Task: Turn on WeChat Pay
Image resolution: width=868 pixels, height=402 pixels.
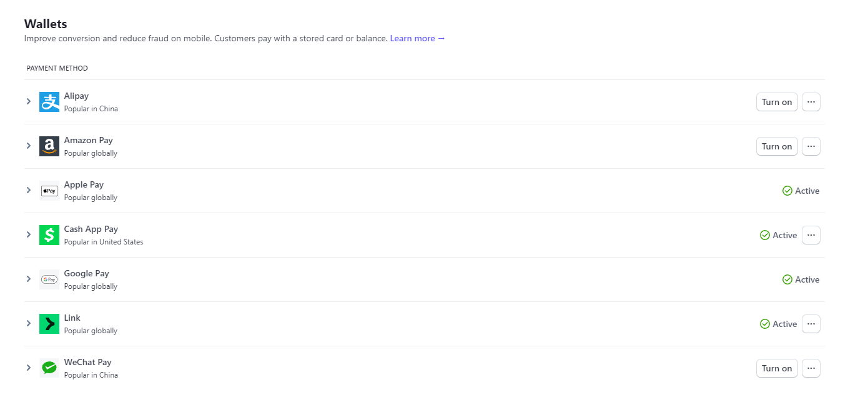Action: coord(777,368)
